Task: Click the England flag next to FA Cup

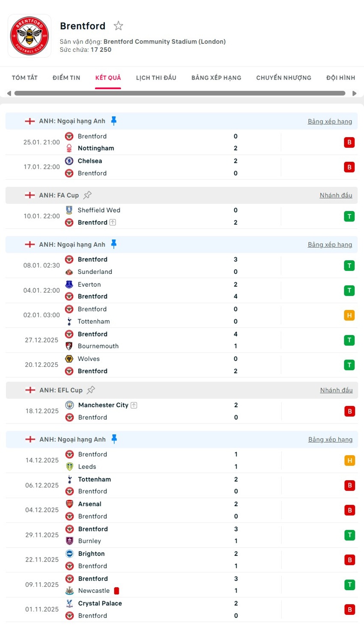Action: pyautogui.click(x=30, y=195)
